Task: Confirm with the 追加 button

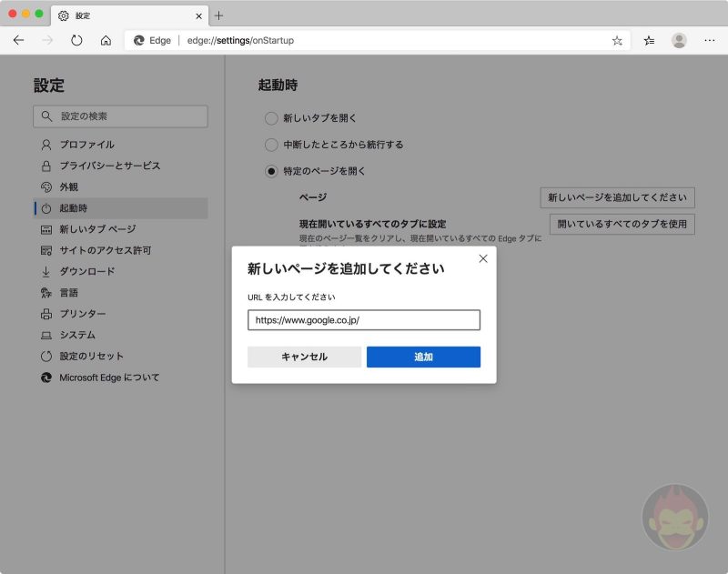Action: [x=422, y=357]
